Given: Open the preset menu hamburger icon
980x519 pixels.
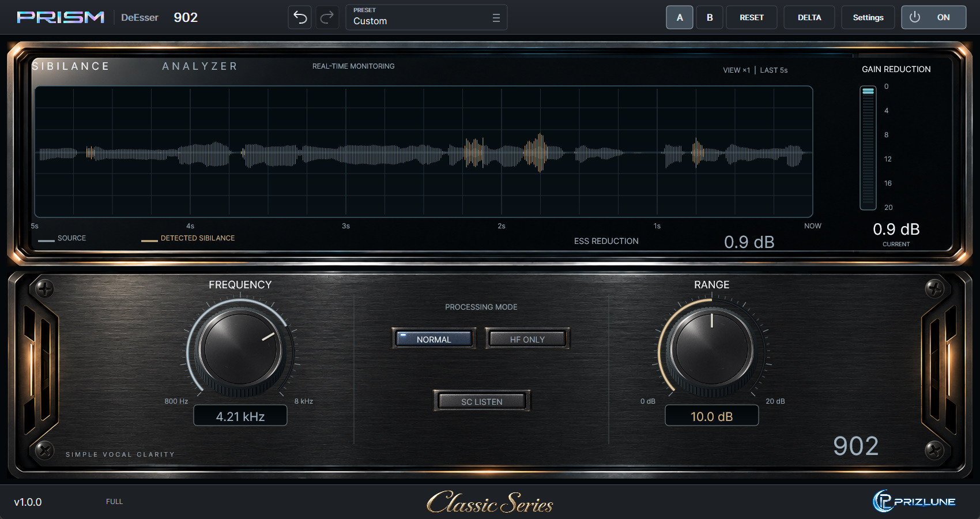Looking at the screenshot, I should click(x=496, y=18).
